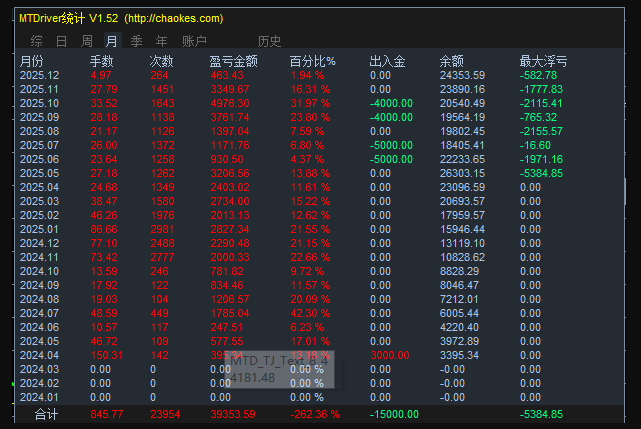Select the 日 (daily) tab

point(62,41)
